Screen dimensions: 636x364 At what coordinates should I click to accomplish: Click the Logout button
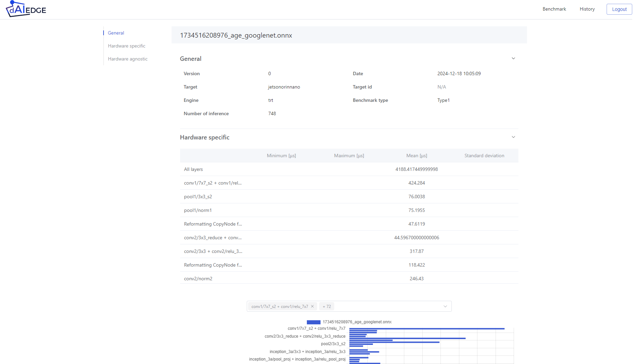[619, 9]
